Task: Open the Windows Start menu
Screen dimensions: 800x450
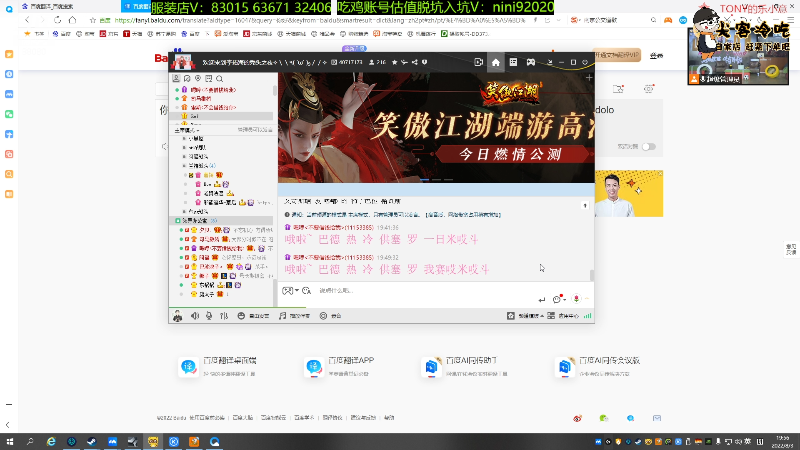Action: point(10,441)
